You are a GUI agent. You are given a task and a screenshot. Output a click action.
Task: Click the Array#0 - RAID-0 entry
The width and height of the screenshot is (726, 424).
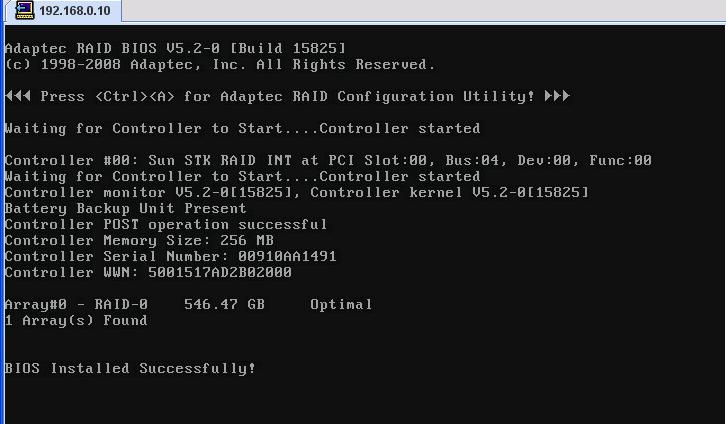coord(76,304)
